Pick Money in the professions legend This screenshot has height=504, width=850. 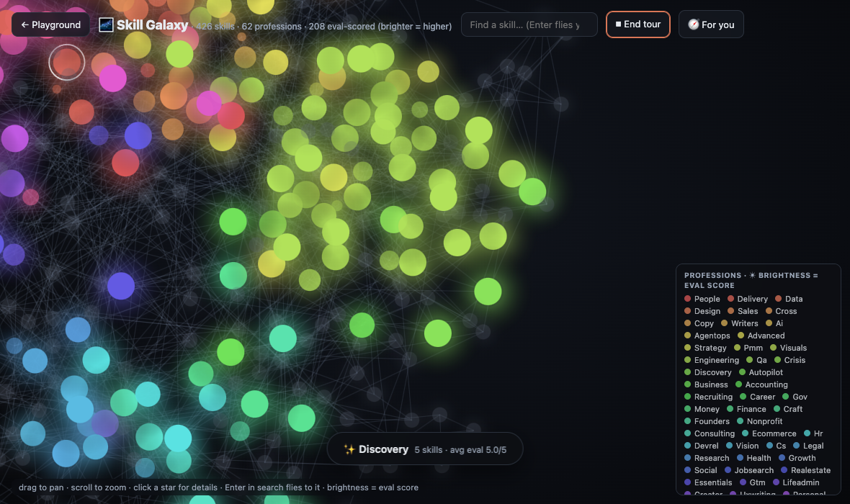702,409
